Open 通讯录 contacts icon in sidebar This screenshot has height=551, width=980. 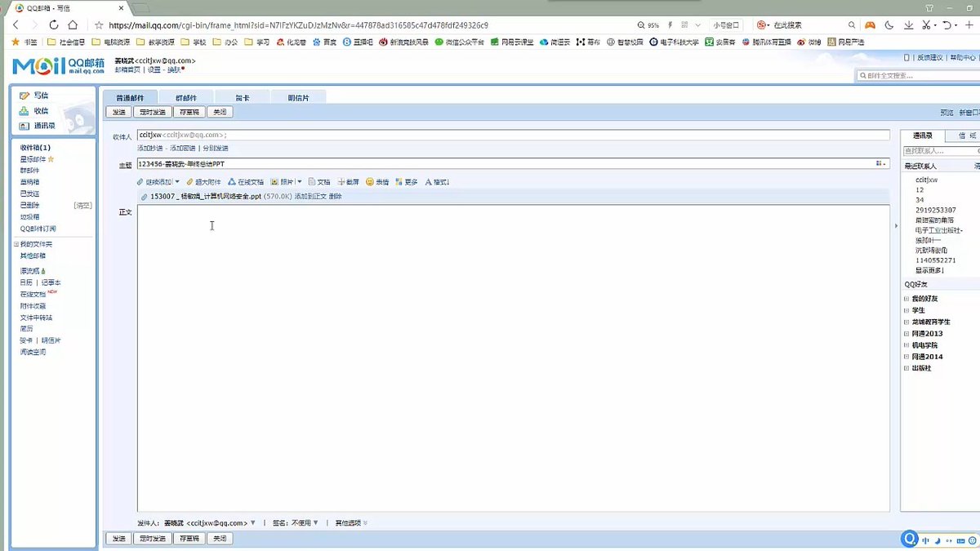pyautogui.click(x=24, y=126)
